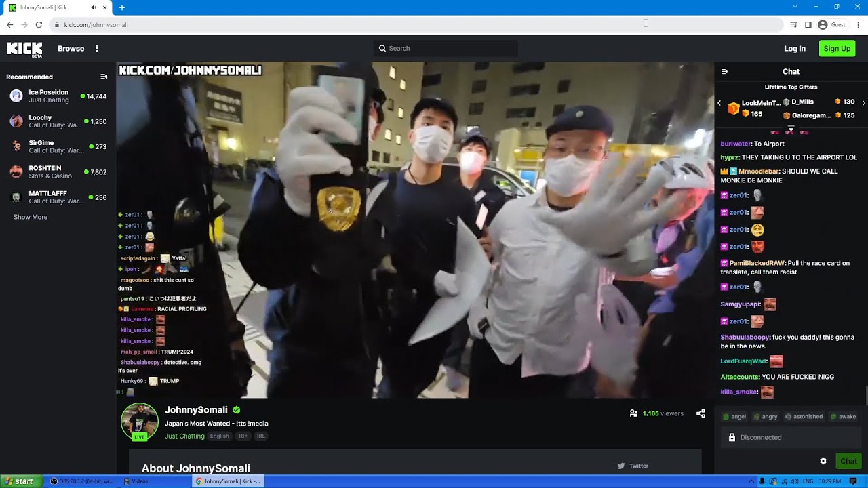Open the Just Chatting category link
Screen dimensions: 868x488
point(184,436)
